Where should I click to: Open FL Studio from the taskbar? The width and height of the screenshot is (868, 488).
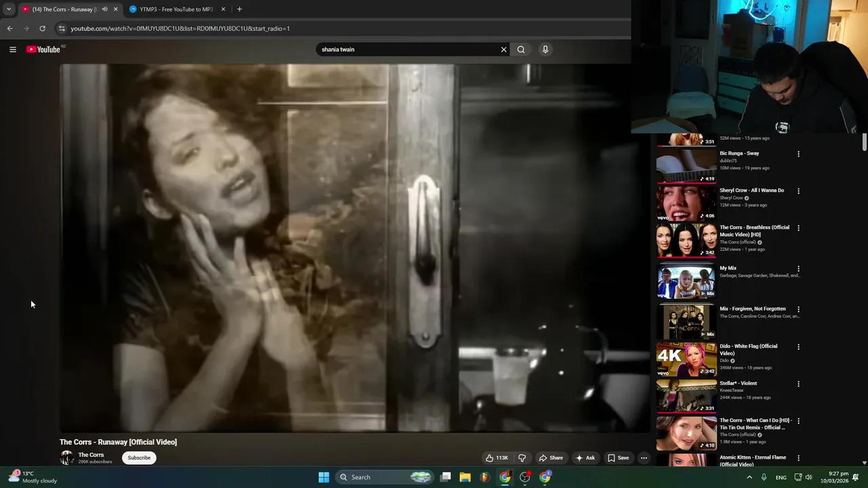click(x=484, y=477)
